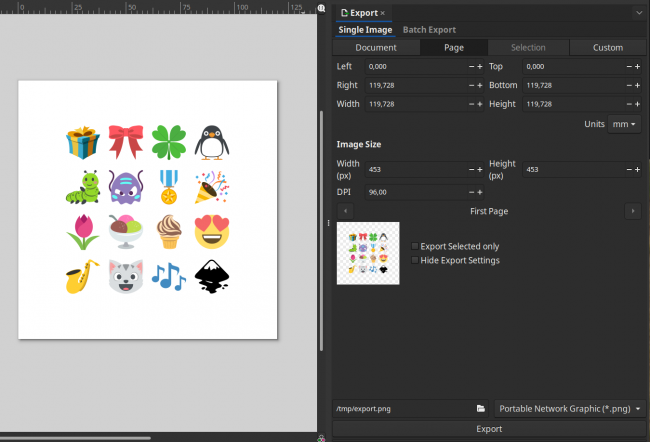Select the party popper emoji
Viewport: 650px width, 442px height.
pos(212,187)
